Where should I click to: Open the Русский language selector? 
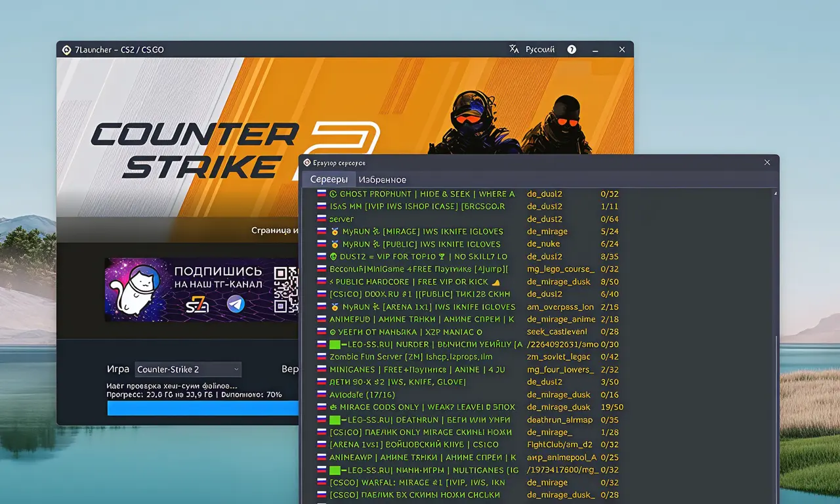tap(539, 49)
